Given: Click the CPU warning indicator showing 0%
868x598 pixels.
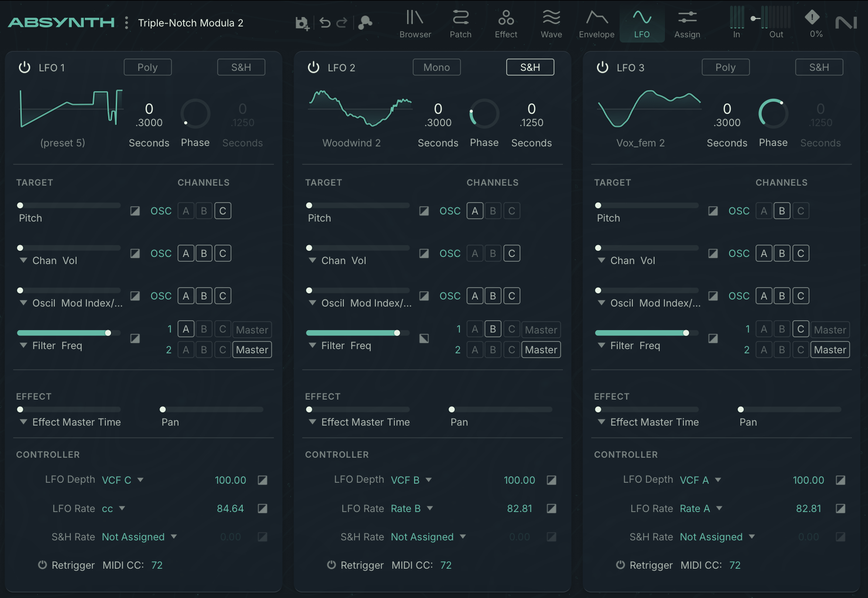Looking at the screenshot, I should [x=813, y=23].
